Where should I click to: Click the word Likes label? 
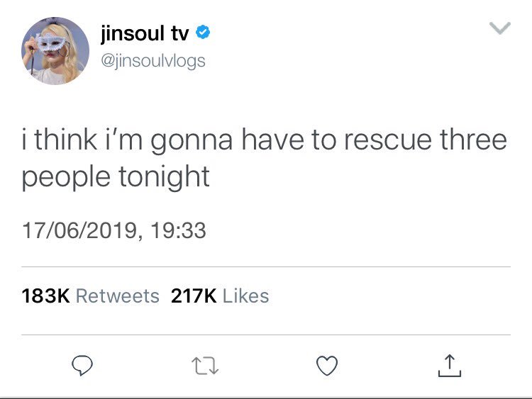point(245,296)
